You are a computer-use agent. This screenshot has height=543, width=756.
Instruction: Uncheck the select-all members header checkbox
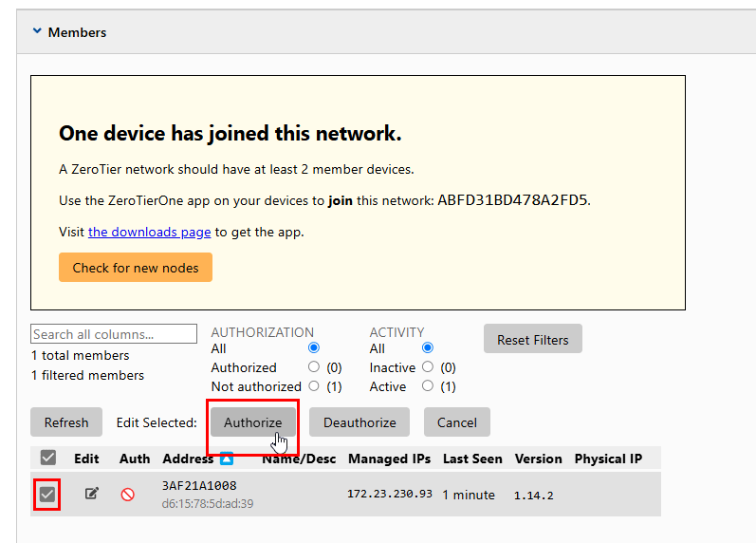(x=47, y=459)
